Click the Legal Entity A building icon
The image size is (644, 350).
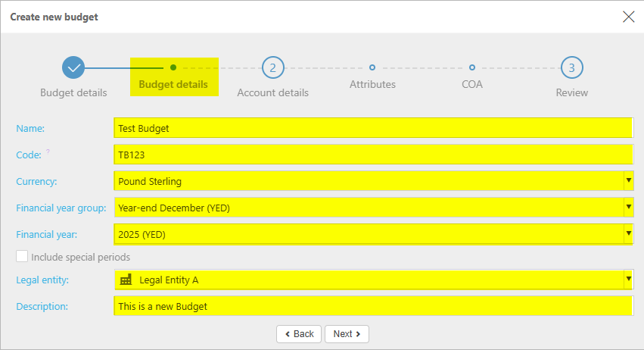click(x=126, y=280)
